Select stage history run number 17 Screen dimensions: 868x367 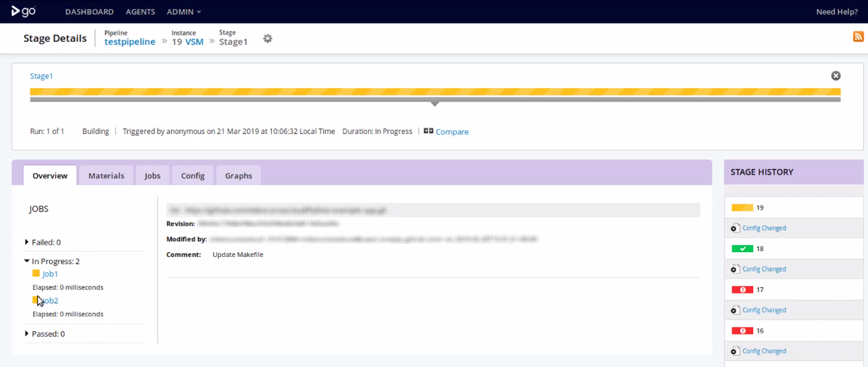coord(760,290)
